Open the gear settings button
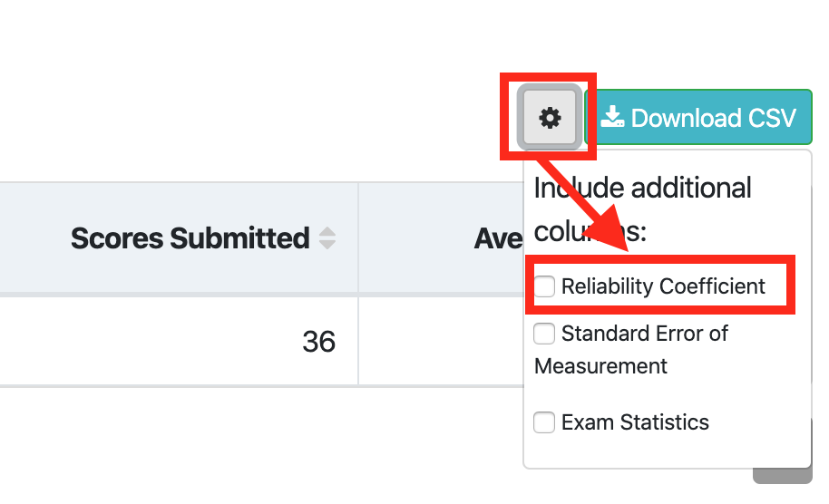This screenshot has height=504, width=829. click(550, 117)
